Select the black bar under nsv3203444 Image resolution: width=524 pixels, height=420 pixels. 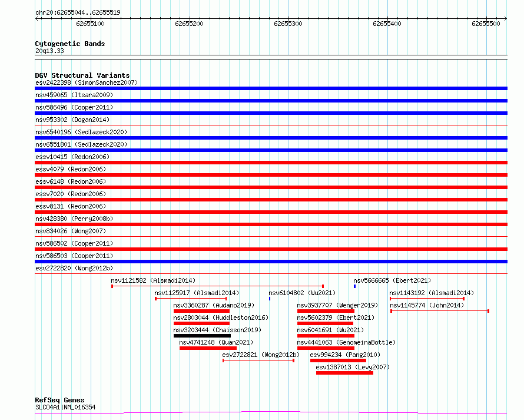tap(202, 336)
